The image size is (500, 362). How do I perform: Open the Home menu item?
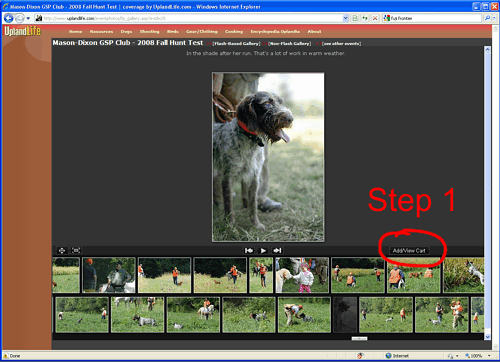75,32
